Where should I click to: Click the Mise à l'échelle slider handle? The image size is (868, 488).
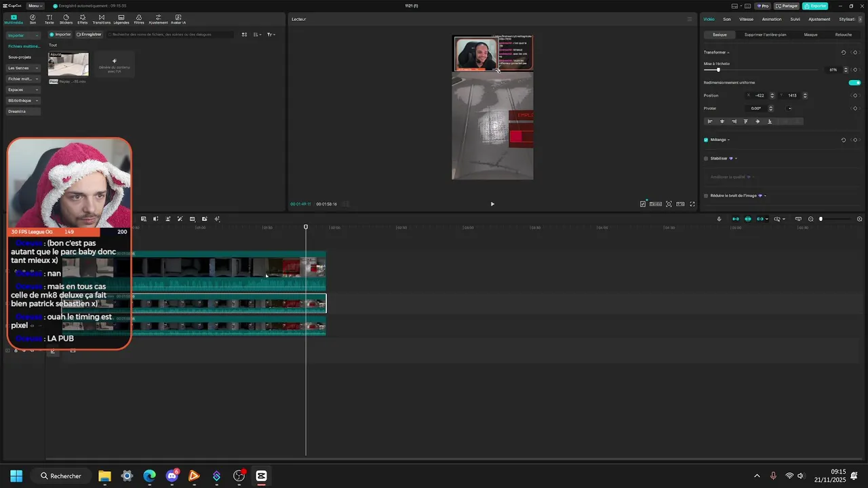(x=718, y=70)
